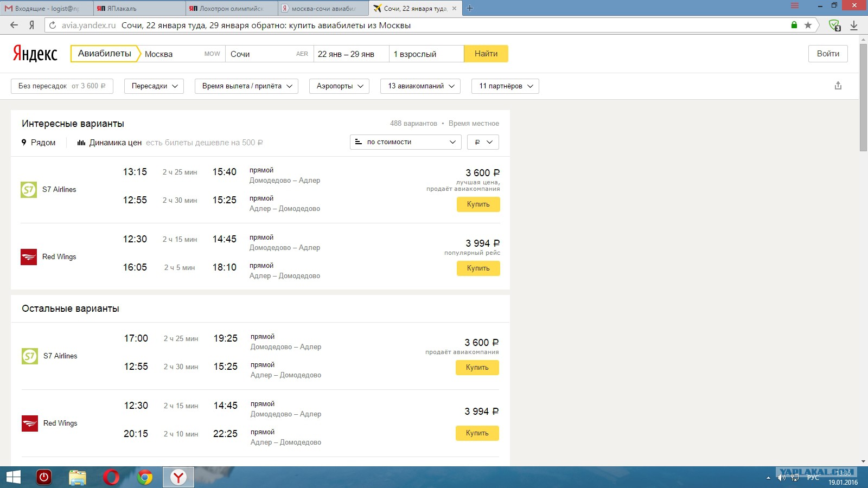Expand the Аэропорты filter dropdown
The height and width of the screenshot is (488, 868).
[340, 86]
